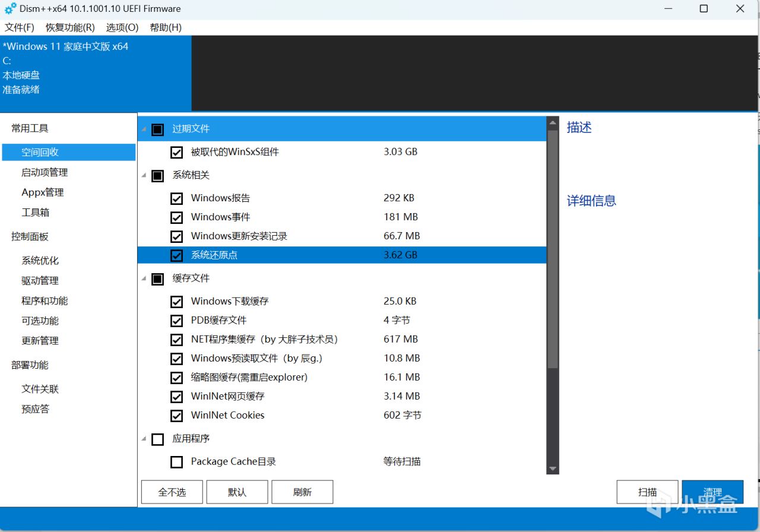Uncheck the Windows预读取文件 checkbox
Screen dimensions: 760x532
click(x=176, y=359)
